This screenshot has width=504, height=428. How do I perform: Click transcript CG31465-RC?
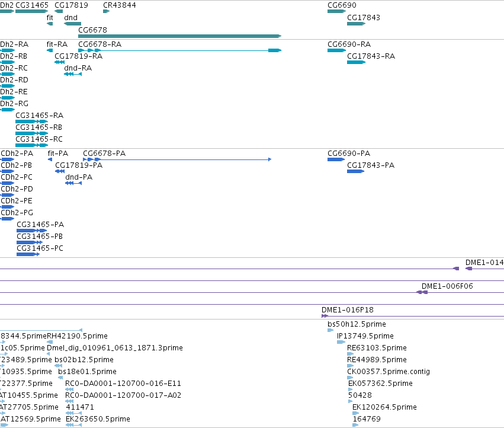click(x=31, y=145)
